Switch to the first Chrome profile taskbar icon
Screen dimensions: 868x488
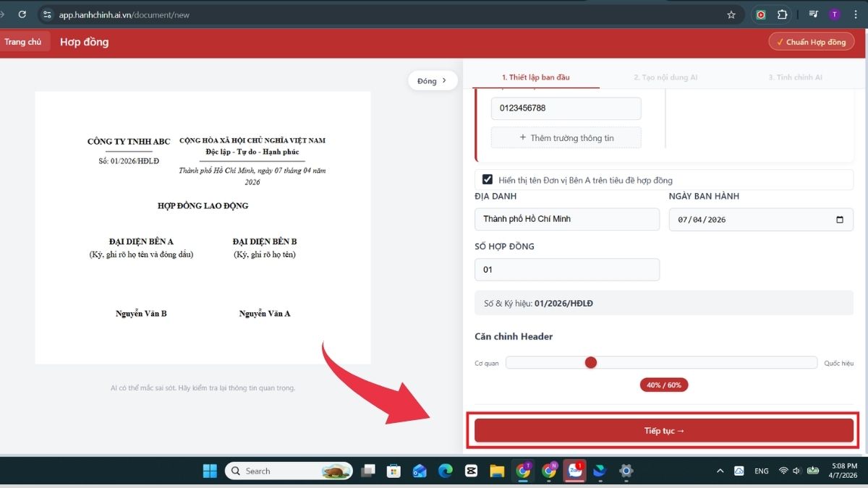[x=523, y=471]
